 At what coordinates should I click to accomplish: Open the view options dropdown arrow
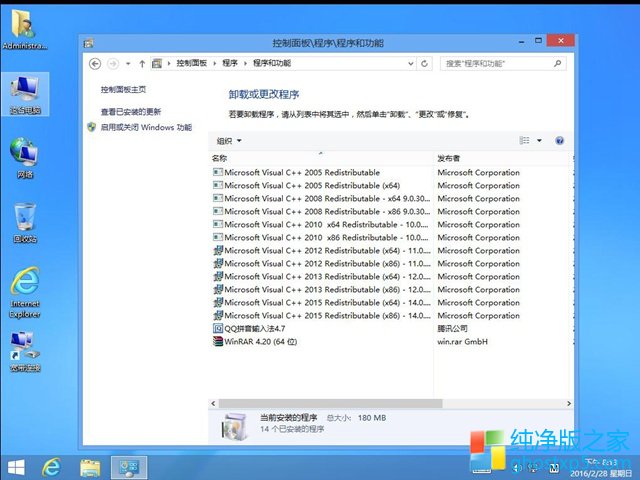539,141
